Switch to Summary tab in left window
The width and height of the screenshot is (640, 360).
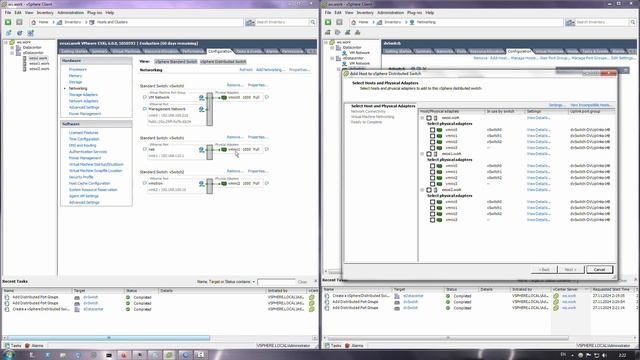[99, 51]
